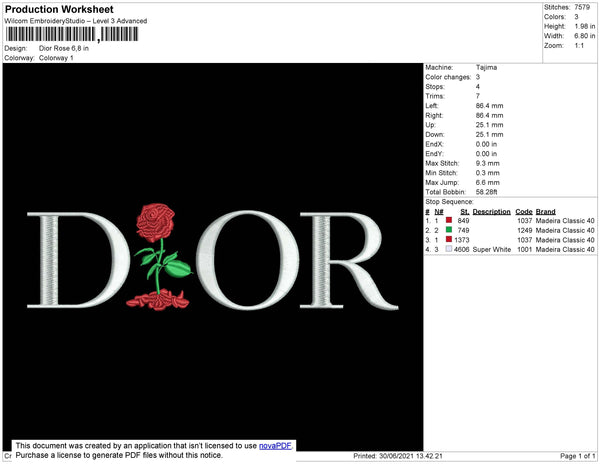The width and height of the screenshot is (600, 464).
Task: Click the 'Color changes:' label
Action: coord(448,77)
